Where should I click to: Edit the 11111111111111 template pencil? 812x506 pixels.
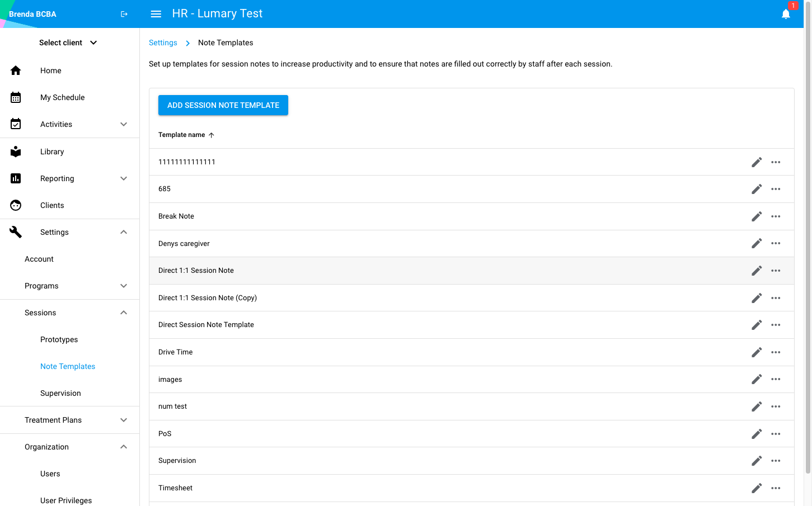(x=757, y=162)
